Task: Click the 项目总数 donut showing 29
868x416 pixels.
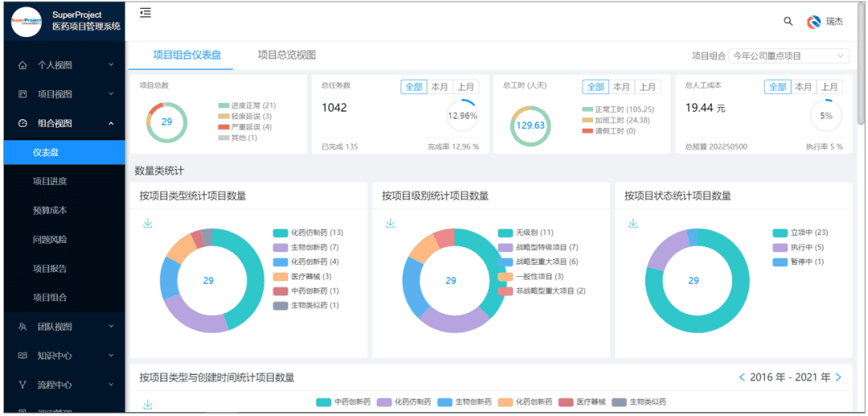Action: click(x=166, y=122)
